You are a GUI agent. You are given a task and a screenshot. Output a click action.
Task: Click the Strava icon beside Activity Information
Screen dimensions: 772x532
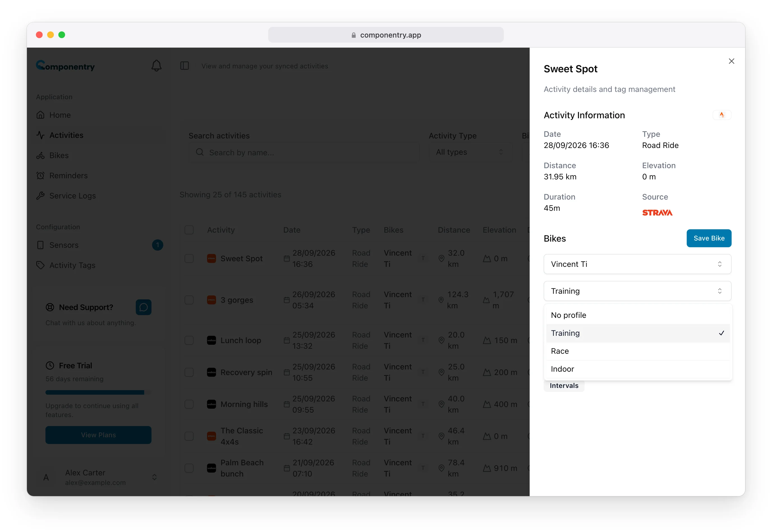(722, 115)
